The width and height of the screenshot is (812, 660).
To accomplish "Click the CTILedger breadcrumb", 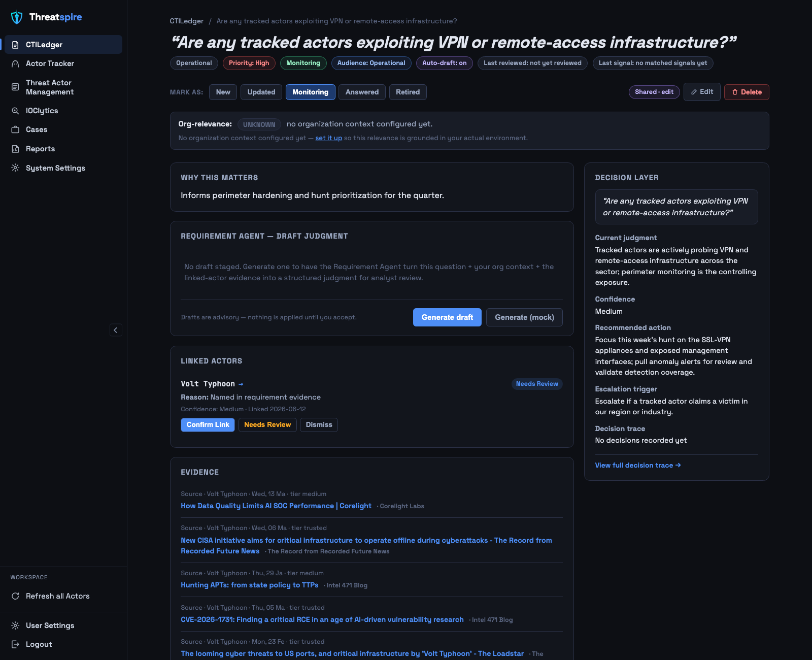I will click(187, 21).
